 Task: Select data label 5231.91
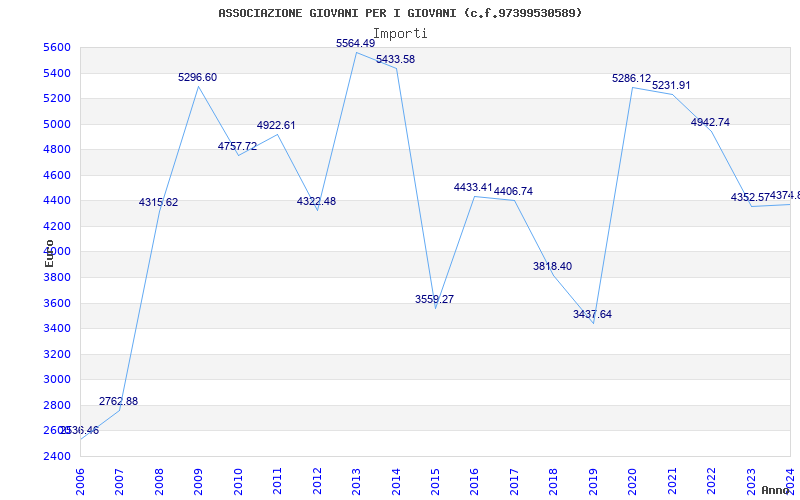click(x=671, y=86)
